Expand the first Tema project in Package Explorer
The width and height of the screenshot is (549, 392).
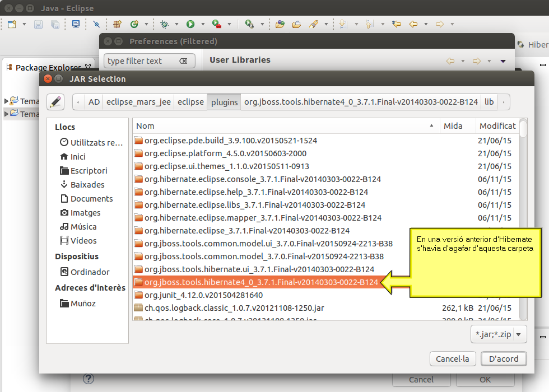coord(6,101)
